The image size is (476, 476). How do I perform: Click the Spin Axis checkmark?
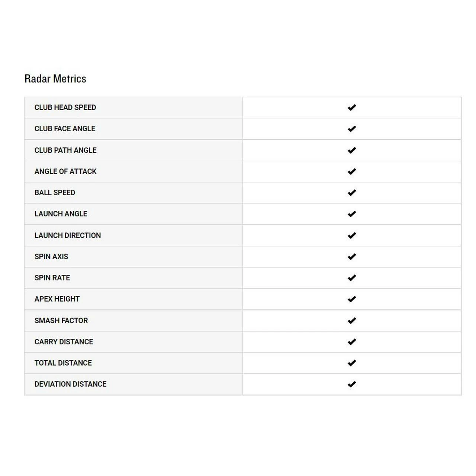coord(352,257)
